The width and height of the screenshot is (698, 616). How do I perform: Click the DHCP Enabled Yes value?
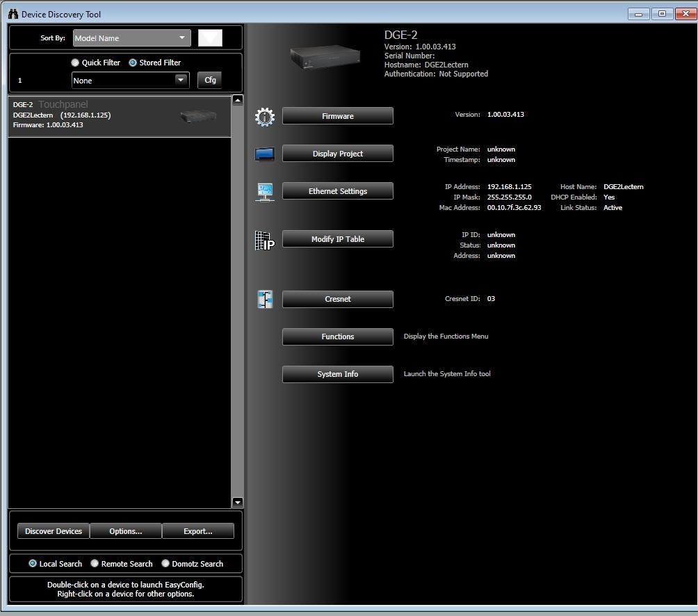click(x=609, y=197)
